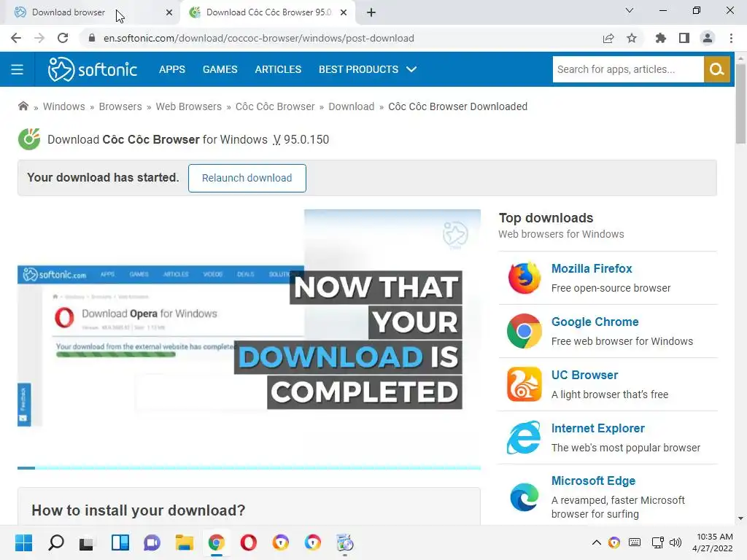Image resolution: width=747 pixels, height=560 pixels.
Task: Open Chrome's three-dot menu
Action: pyautogui.click(x=731, y=38)
